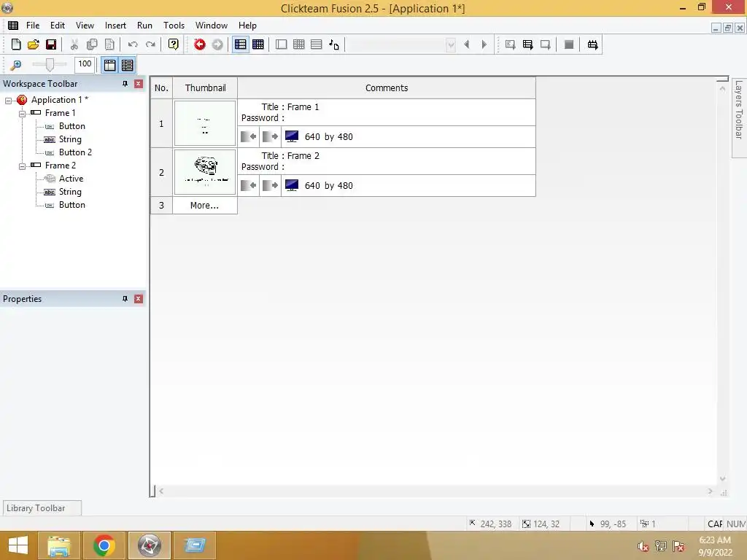
Task: Open Chrome from the taskbar
Action: (104, 545)
